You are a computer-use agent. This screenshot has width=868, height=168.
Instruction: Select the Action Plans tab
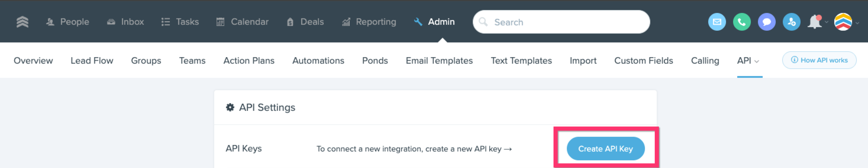pyautogui.click(x=249, y=61)
